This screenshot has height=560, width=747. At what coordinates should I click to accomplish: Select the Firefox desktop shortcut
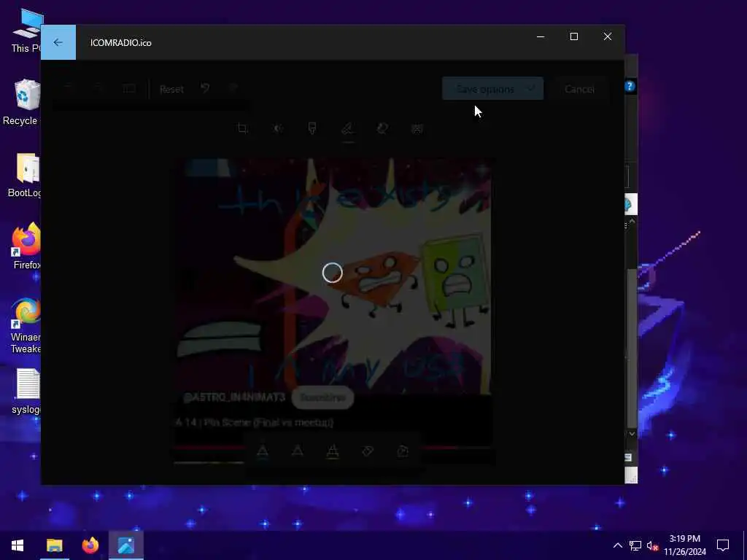(26, 246)
